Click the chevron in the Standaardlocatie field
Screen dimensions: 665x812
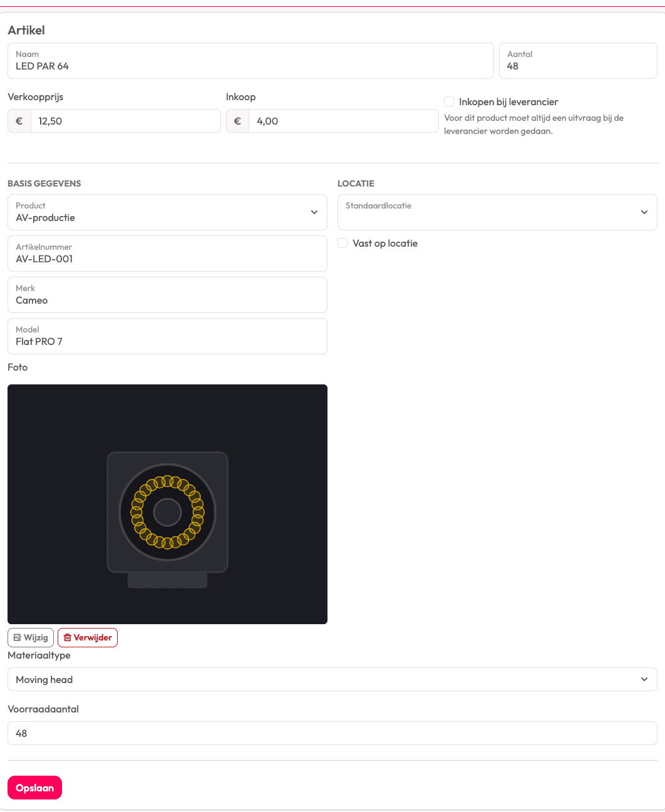click(644, 212)
